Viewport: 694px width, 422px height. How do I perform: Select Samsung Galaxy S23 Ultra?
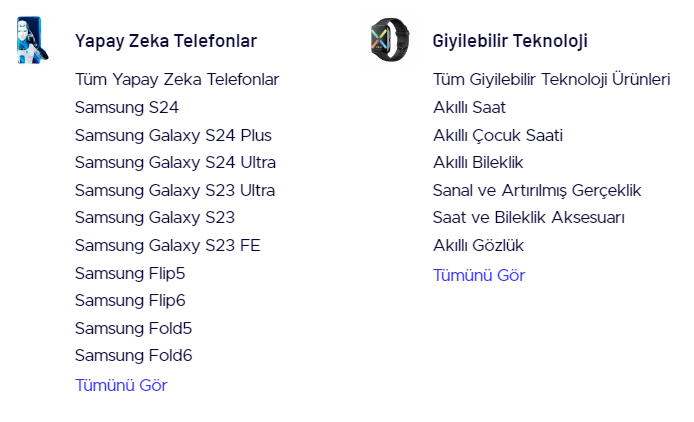(175, 190)
